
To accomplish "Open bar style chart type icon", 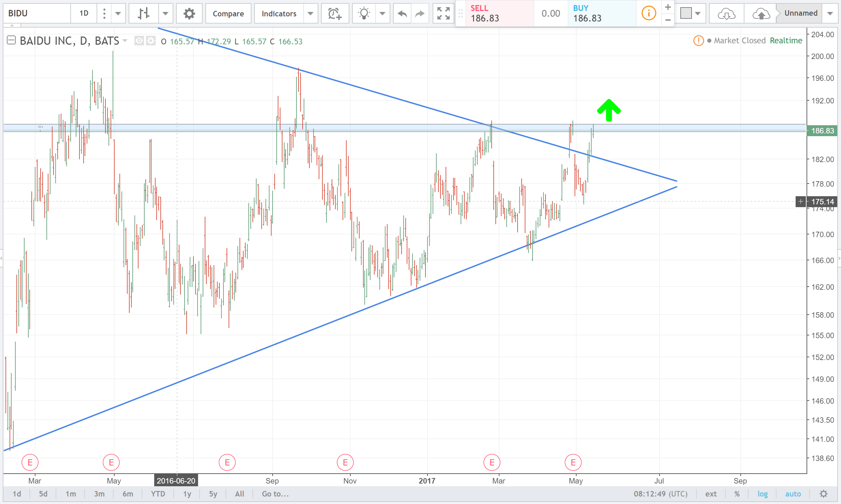I will pyautogui.click(x=144, y=14).
